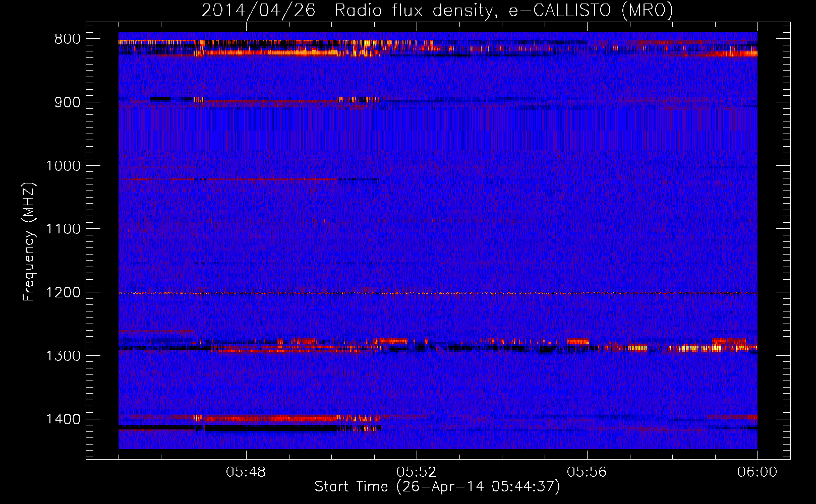The width and height of the screenshot is (816, 504).
Task: Click the 1200 frequency tick label
Action: click(63, 293)
